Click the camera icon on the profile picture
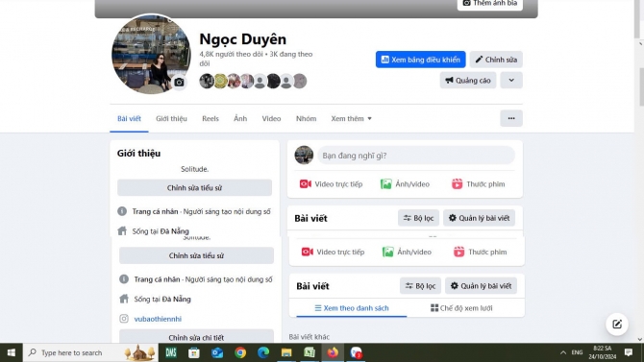Viewport: 644px width, 362px height. pos(179,82)
